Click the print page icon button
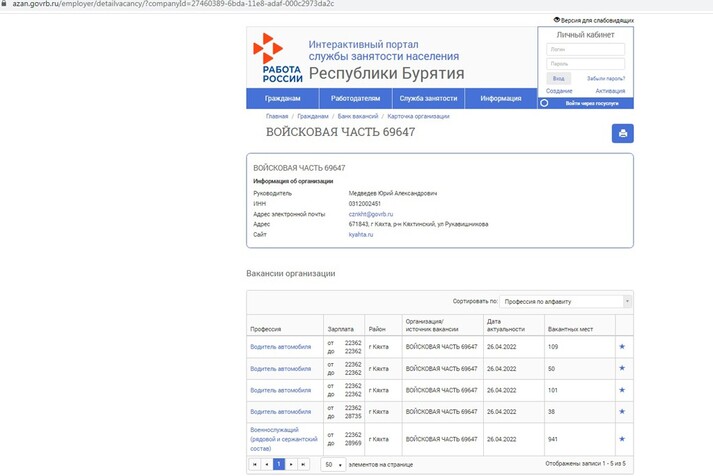The width and height of the screenshot is (713, 476). [x=621, y=134]
